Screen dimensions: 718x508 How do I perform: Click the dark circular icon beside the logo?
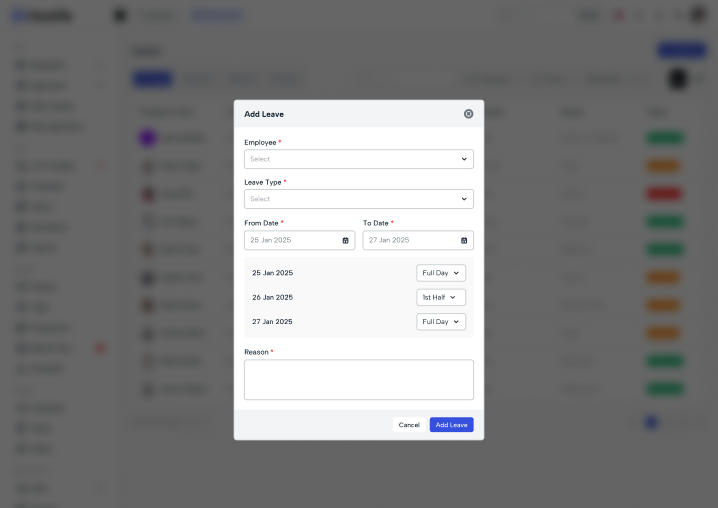[120, 15]
